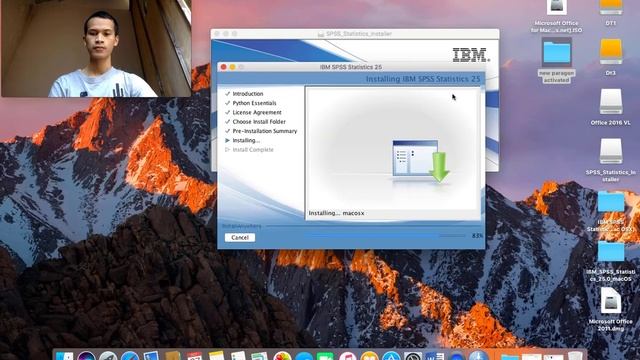Select the SPSS_Statistics_Installer mounted disk
This screenshot has width=640, height=360.
(x=611, y=160)
